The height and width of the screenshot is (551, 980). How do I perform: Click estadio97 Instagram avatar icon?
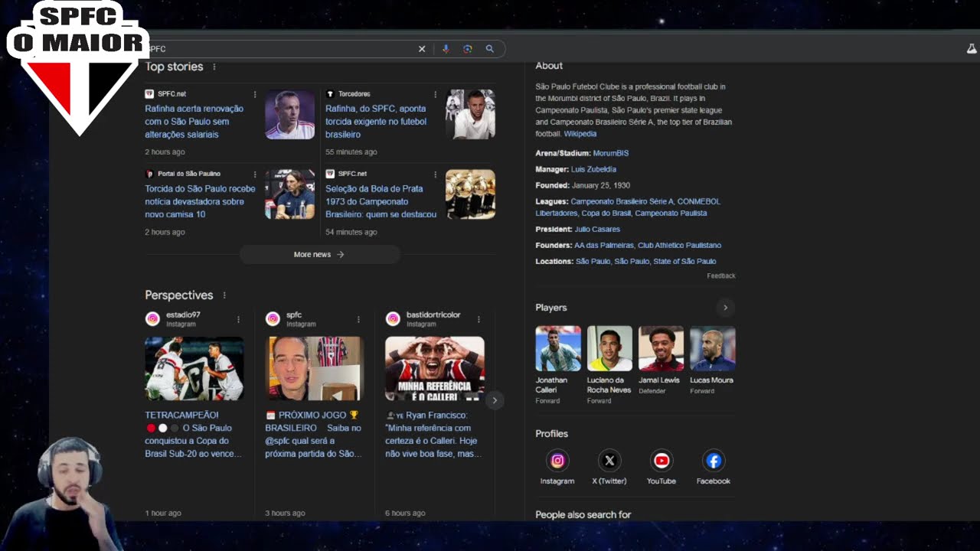[x=152, y=319]
